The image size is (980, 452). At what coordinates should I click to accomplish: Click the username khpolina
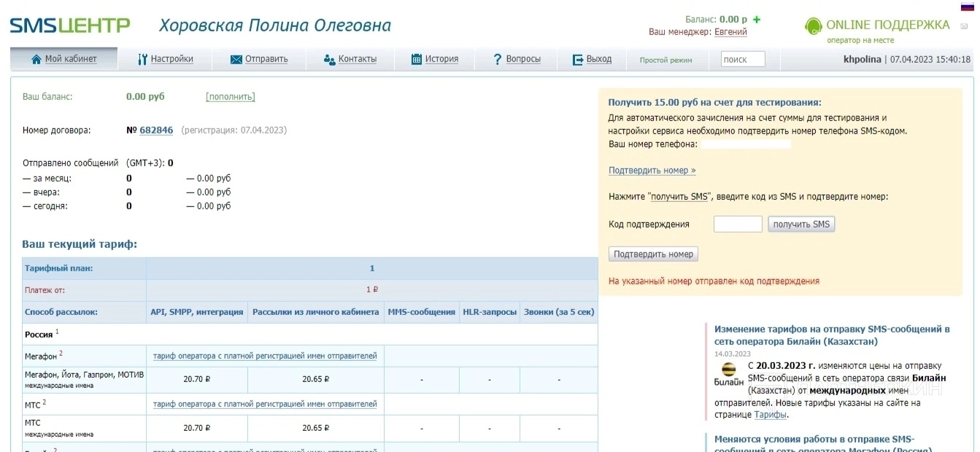coord(862,60)
